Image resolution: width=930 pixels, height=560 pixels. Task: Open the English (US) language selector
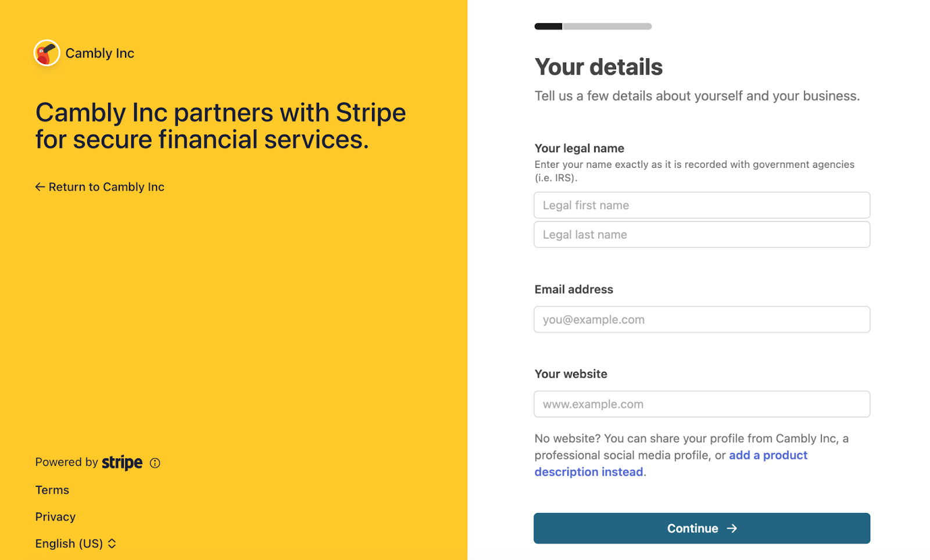(x=76, y=544)
